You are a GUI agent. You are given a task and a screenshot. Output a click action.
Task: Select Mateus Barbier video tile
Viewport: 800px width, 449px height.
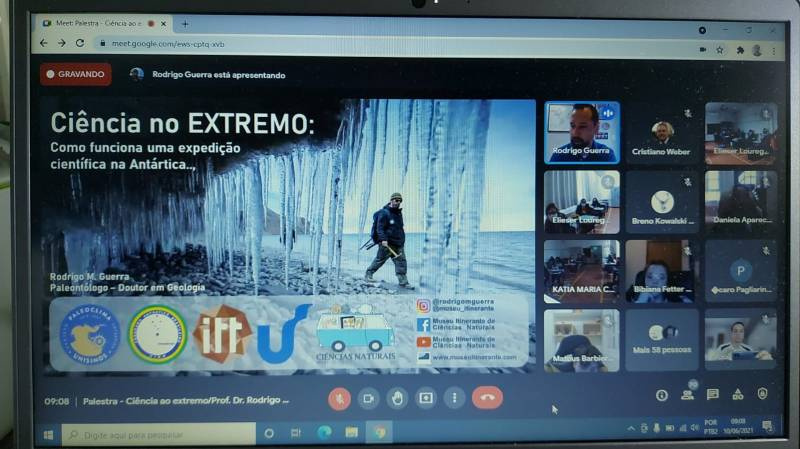pyautogui.click(x=582, y=340)
